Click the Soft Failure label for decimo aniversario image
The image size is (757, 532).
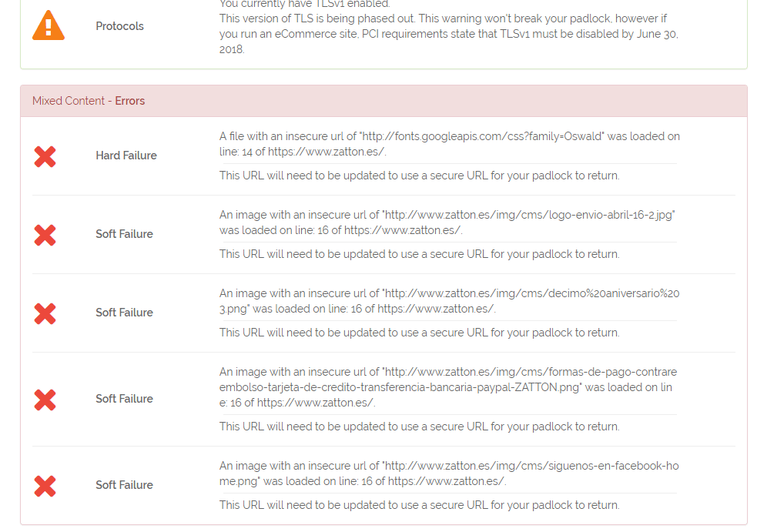pos(124,313)
